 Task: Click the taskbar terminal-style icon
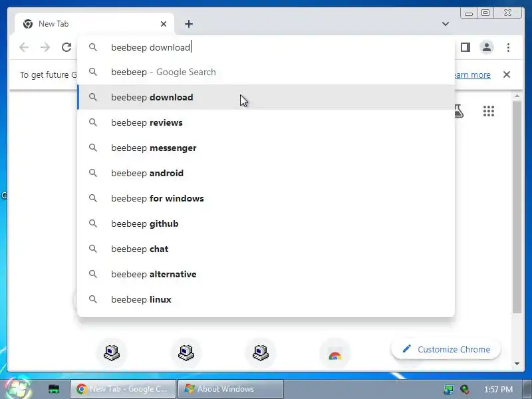click(x=54, y=389)
